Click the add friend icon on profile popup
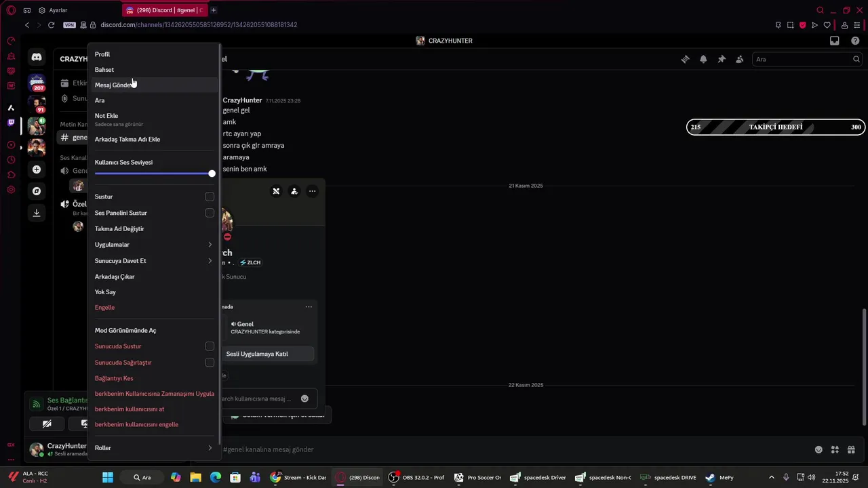The width and height of the screenshot is (868, 488). coord(294,191)
